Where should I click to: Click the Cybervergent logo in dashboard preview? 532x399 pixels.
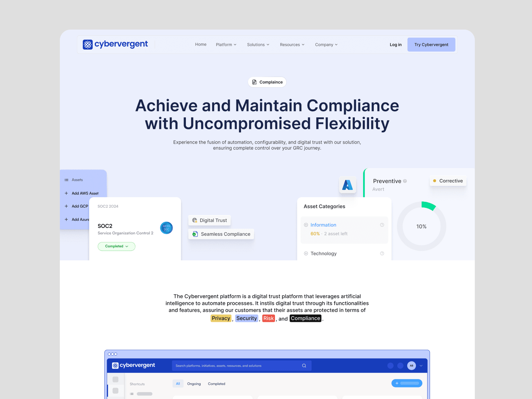134,365
